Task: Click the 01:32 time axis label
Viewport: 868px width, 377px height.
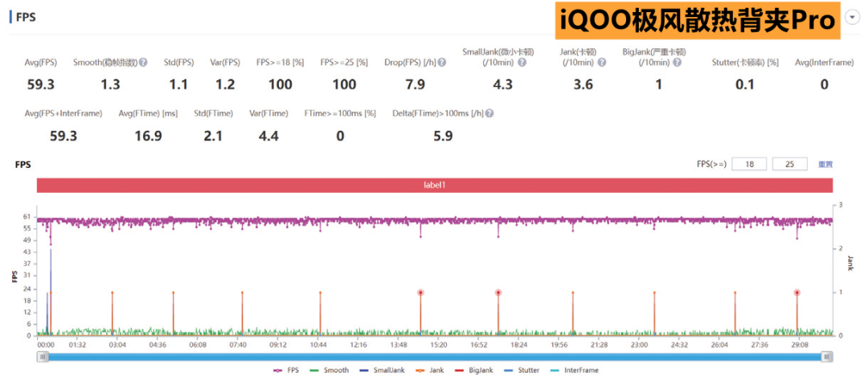Action: (x=77, y=344)
